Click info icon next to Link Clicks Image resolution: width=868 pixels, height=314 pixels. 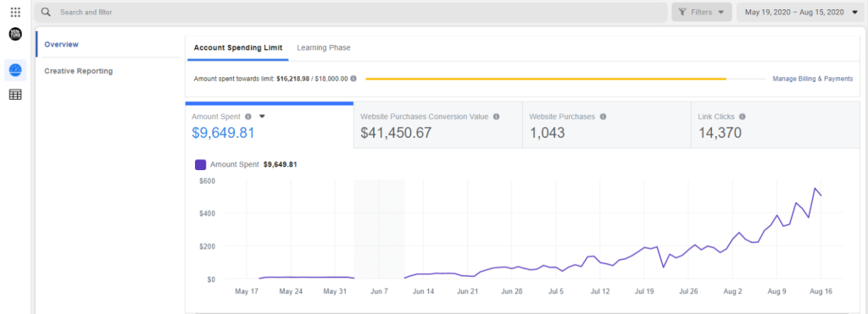click(x=743, y=117)
